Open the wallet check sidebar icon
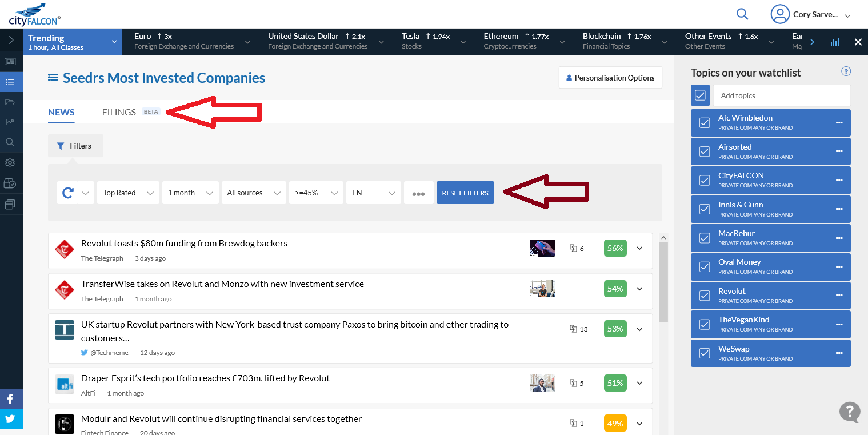Image resolution: width=868 pixels, height=435 pixels. click(10, 183)
